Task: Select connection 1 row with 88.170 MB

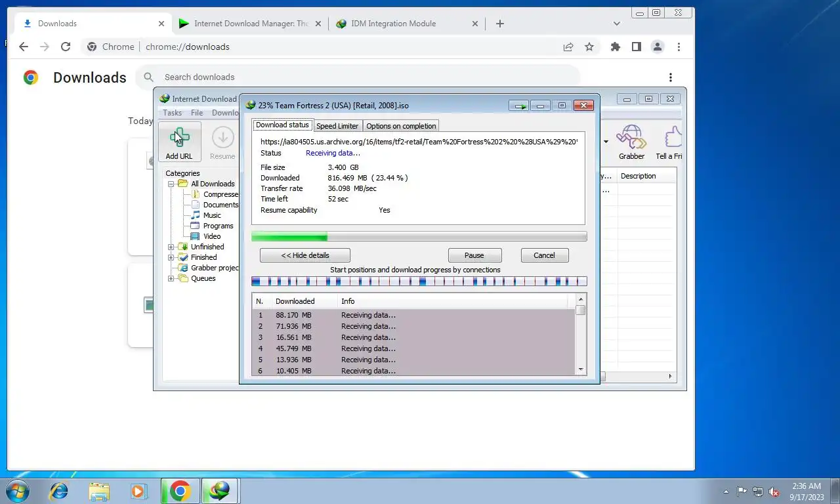Action: tap(413, 315)
